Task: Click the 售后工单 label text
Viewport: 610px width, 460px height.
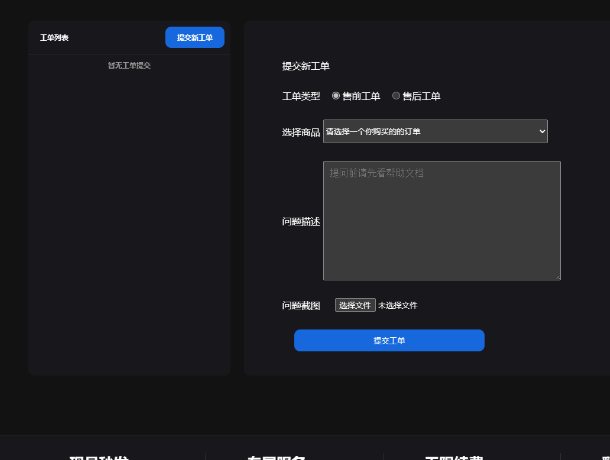Action: [x=421, y=97]
